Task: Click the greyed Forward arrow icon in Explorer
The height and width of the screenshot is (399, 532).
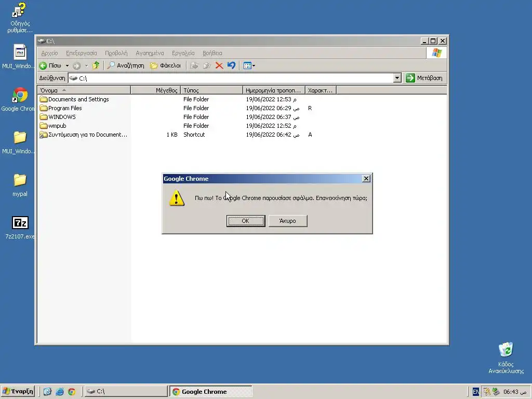Action: [x=77, y=65]
